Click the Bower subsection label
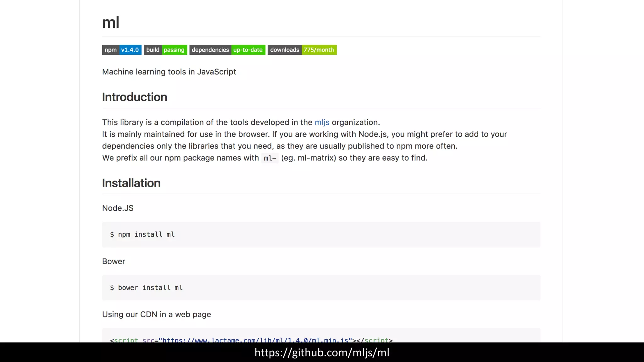 tap(114, 261)
